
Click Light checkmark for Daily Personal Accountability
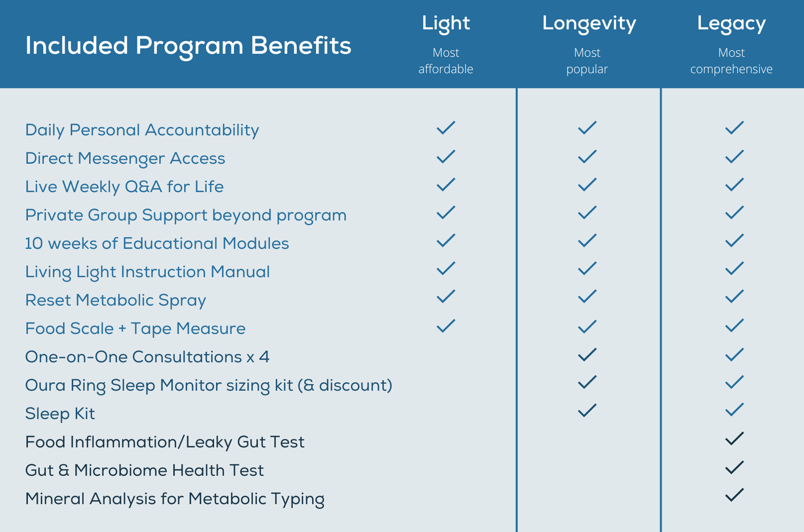[x=446, y=128]
